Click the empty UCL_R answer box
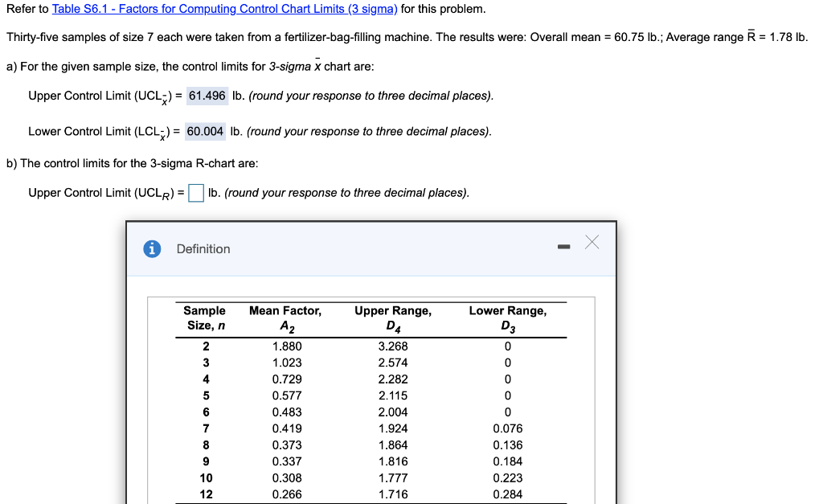The height and width of the screenshot is (504, 823). tap(195, 192)
